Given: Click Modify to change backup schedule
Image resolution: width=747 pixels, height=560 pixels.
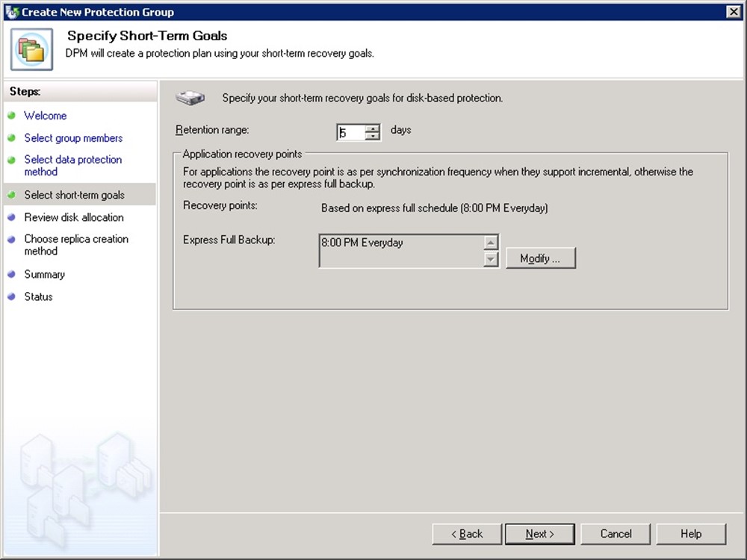Looking at the screenshot, I should coord(540,258).
